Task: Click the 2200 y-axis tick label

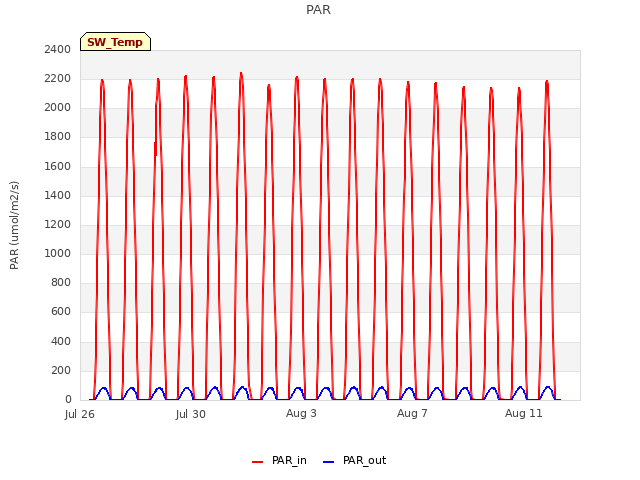Action: pos(58,78)
